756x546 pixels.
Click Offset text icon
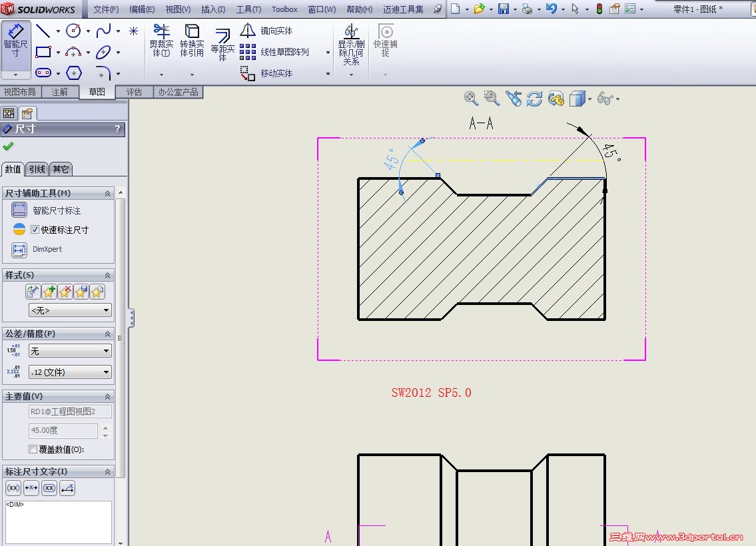click(x=67, y=487)
